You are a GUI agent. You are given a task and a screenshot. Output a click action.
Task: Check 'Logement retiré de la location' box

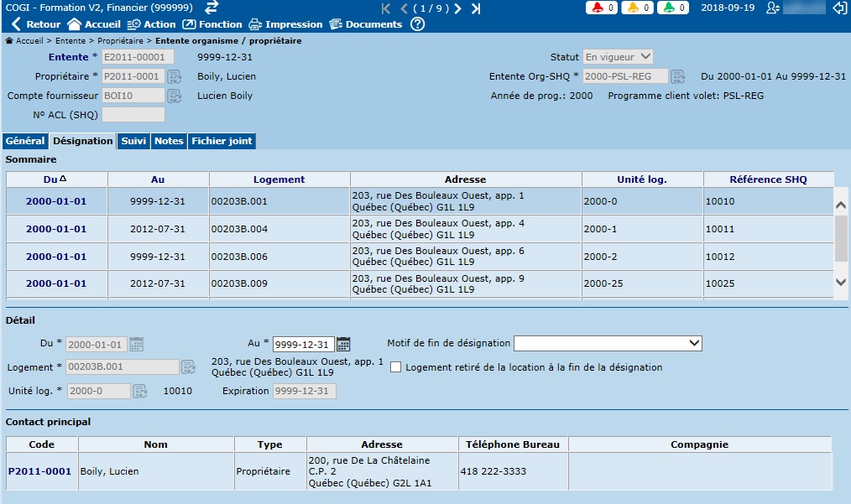[396, 367]
